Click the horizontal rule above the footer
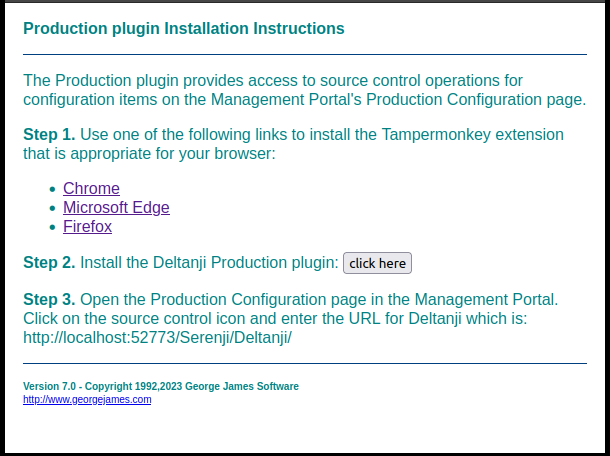The height and width of the screenshot is (456, 610). (x=304, y=363)
